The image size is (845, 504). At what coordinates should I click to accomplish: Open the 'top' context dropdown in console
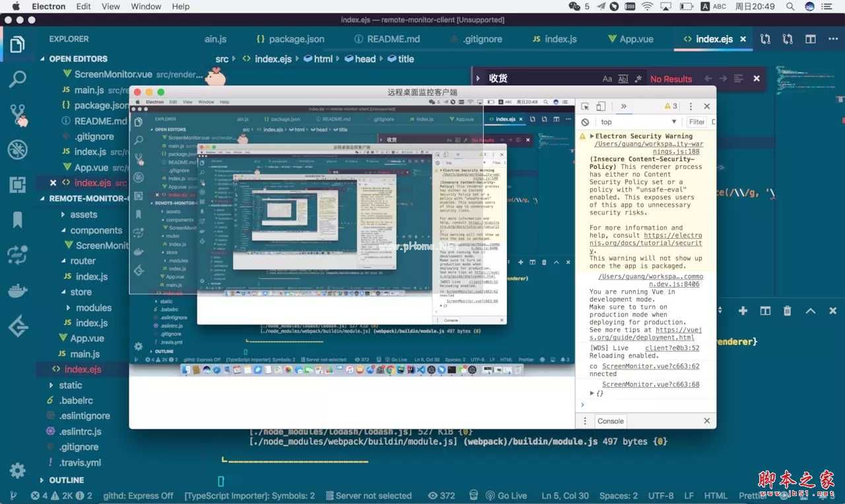click(638, 122)
